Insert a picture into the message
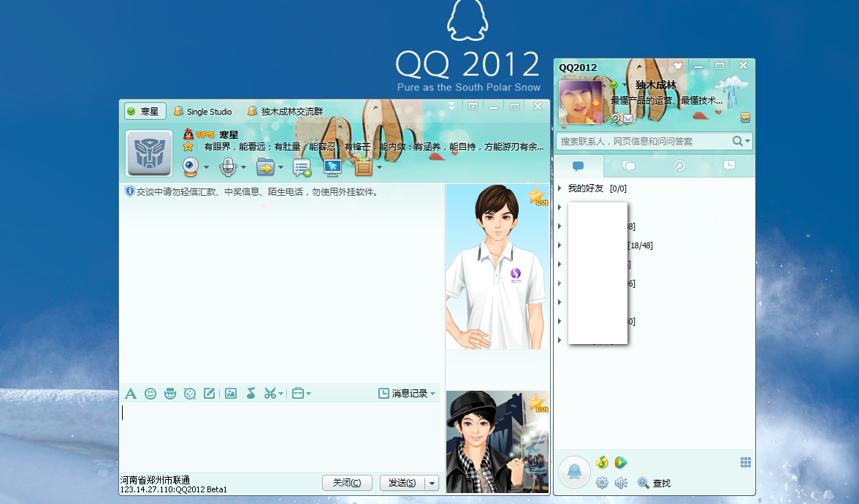 (231, 393)
